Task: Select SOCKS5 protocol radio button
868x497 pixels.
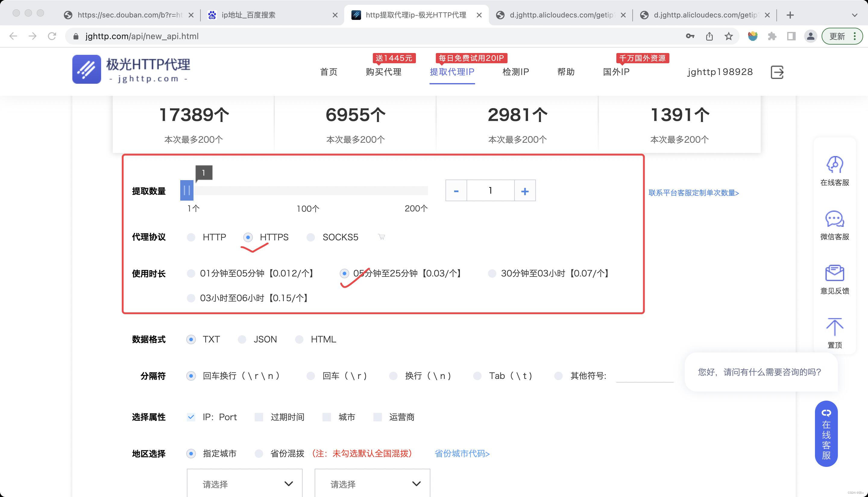Action: pos(310,237)
